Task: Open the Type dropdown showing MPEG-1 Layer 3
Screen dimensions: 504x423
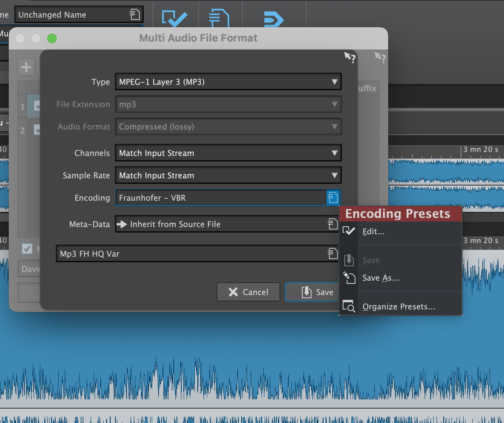Action: click(228, 82)
